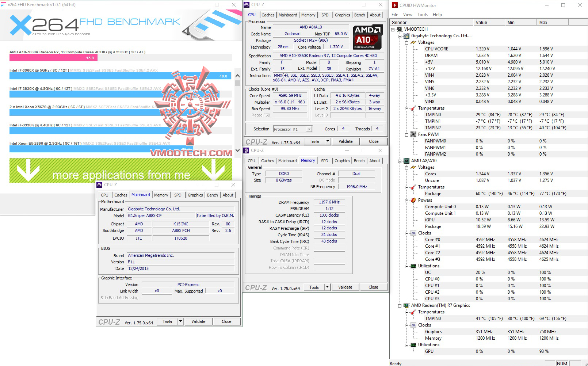Click the Gigabyte Temperatures thermometer icon
This screenshot has height=366, width=588.
click(x=413, y=108)
